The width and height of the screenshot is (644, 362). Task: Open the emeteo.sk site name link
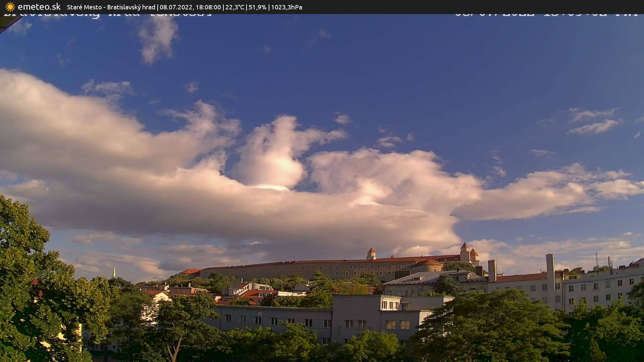[39, 7]
